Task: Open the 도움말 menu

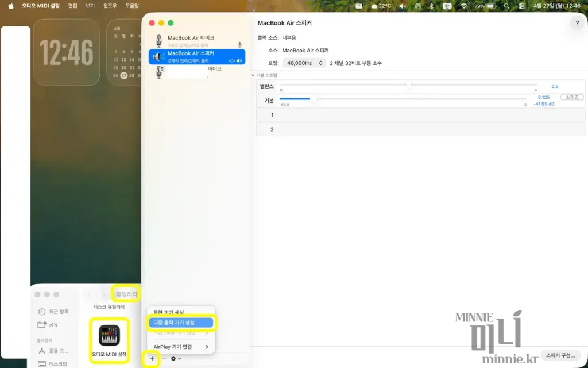Action: pos(132,6)
